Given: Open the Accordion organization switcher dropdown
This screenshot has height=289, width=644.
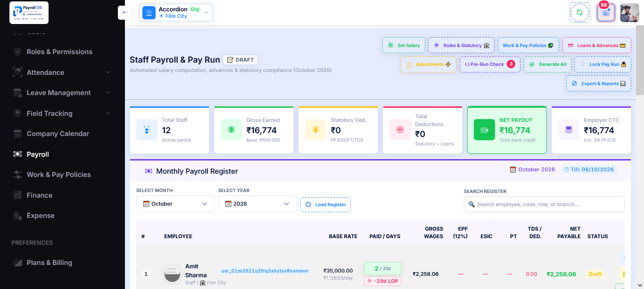Looking at the screenshot, I should click(x=176, y=13).
